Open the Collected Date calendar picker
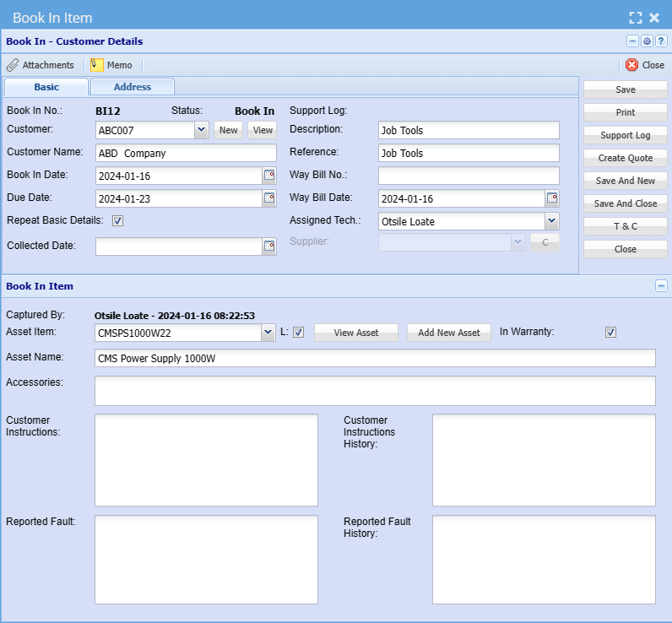Screen dimensions: 672x623 (x=269, y=246)
